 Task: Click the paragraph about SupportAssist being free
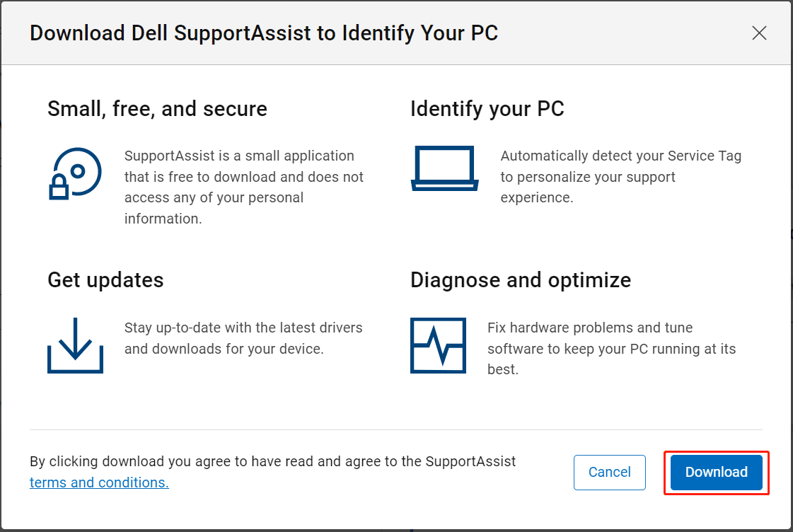(x=243, y=187)
